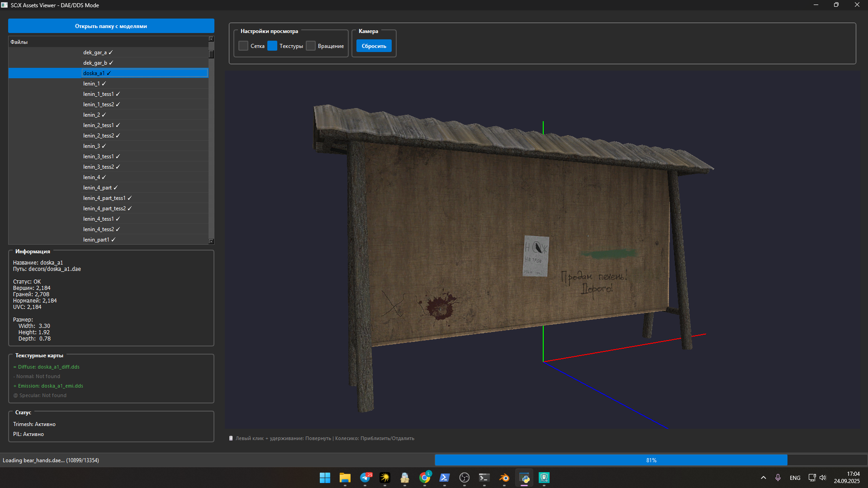Expand hidden system tray icons chevron
The width and height of the screenshot is (868, 488).
(764, 478)
